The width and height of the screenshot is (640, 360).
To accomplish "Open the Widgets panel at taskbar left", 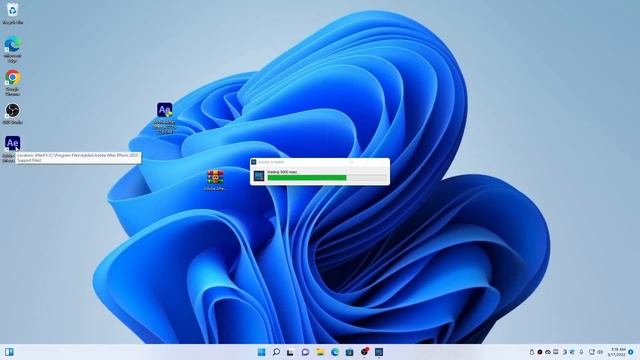I will click(x=9, y=352).
